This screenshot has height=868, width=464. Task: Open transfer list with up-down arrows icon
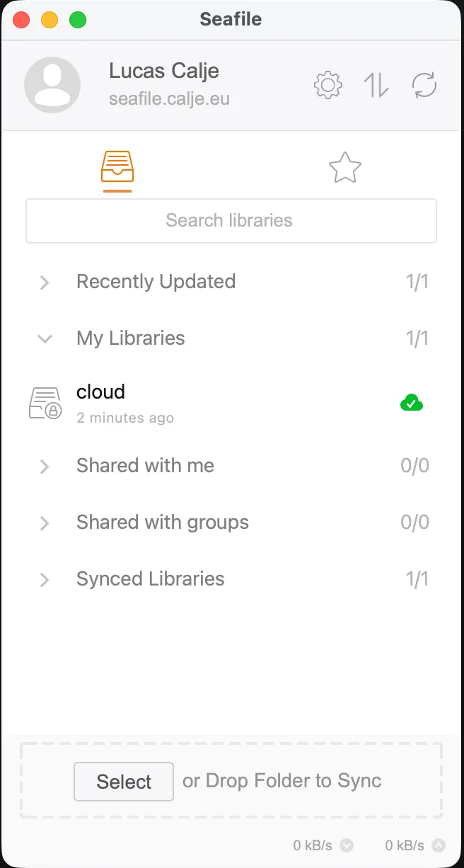(x=376, y=86)
